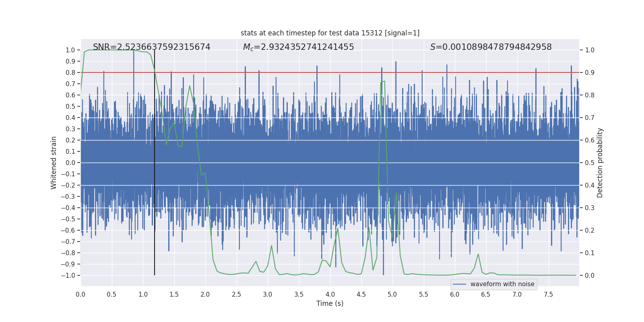Click the red horizontal threshold line
This screenshot has height=322, width=644.
tap(330, 72)
